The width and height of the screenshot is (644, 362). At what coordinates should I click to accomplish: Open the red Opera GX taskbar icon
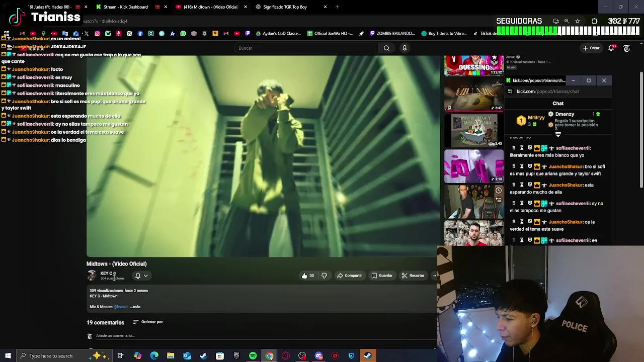(286, 356)
